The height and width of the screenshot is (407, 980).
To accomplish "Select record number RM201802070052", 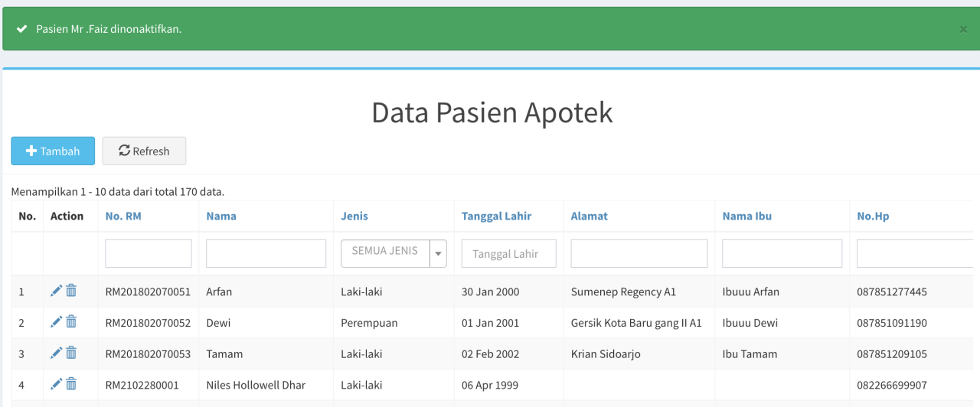I will tap(148, 323).
